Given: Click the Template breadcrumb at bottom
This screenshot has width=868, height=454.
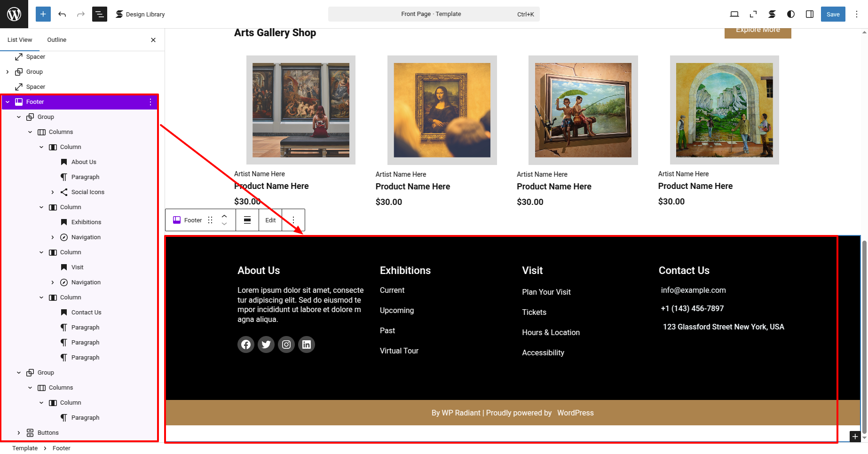Looking at the screenshot, I should click(25, 448).
